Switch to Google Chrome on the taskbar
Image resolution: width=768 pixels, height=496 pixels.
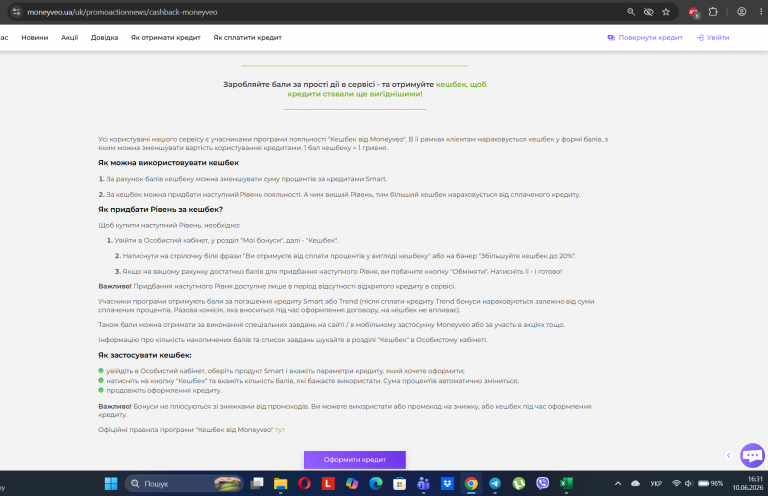(x=471, y=484)
